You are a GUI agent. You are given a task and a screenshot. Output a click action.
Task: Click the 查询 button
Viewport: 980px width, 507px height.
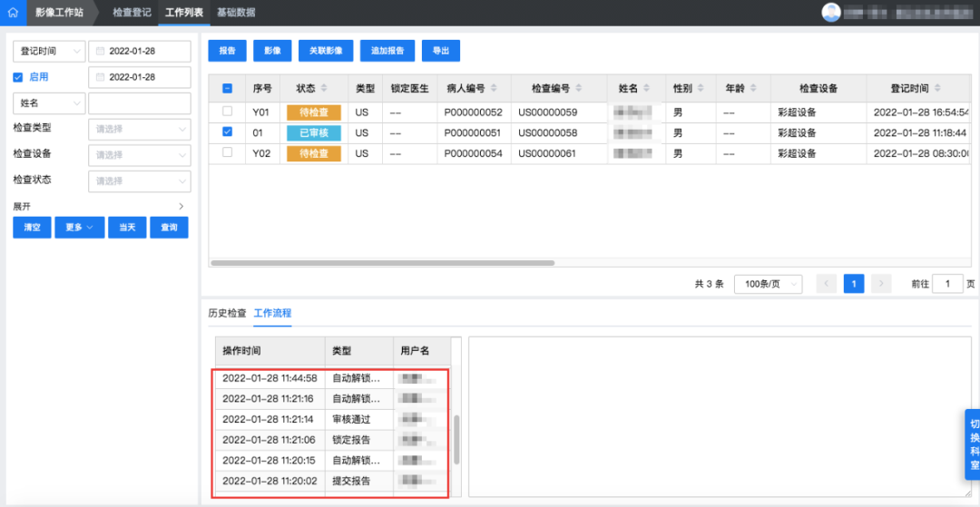[x=169, y=228]
